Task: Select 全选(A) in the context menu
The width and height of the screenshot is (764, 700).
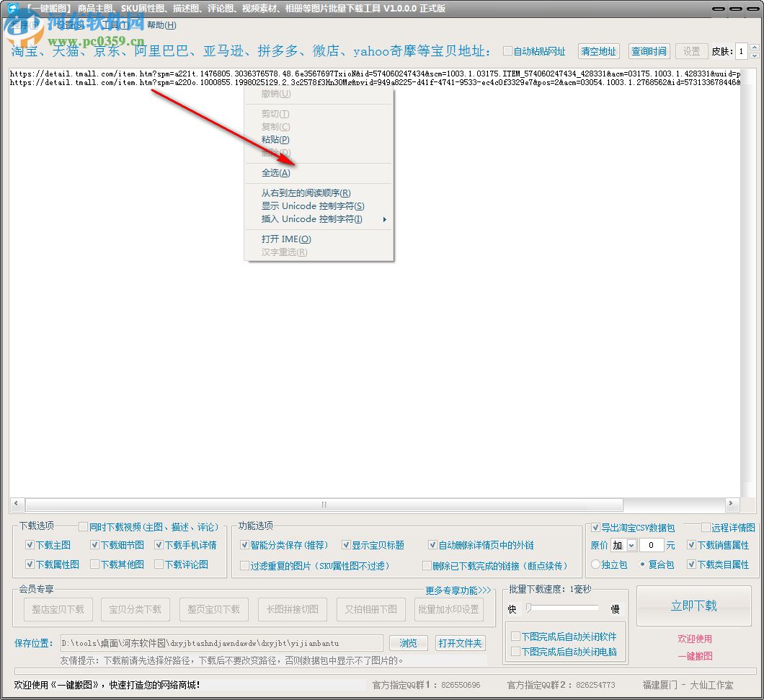Action: point(275,173)
